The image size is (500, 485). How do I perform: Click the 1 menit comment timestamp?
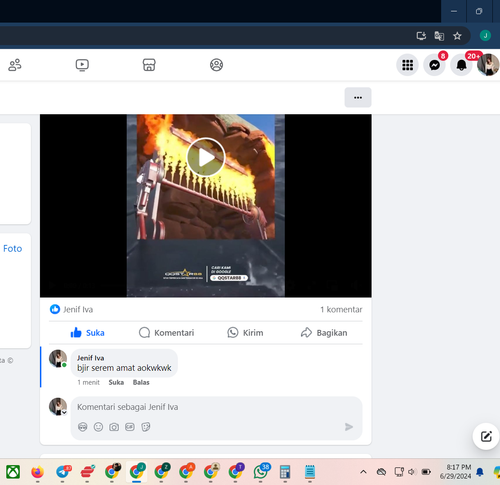(x=88, y=382)
